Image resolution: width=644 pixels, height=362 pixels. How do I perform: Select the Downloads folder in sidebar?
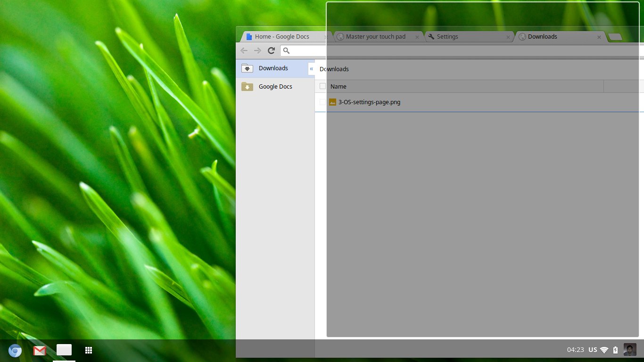pyautogui.click(x=273, y=68)
